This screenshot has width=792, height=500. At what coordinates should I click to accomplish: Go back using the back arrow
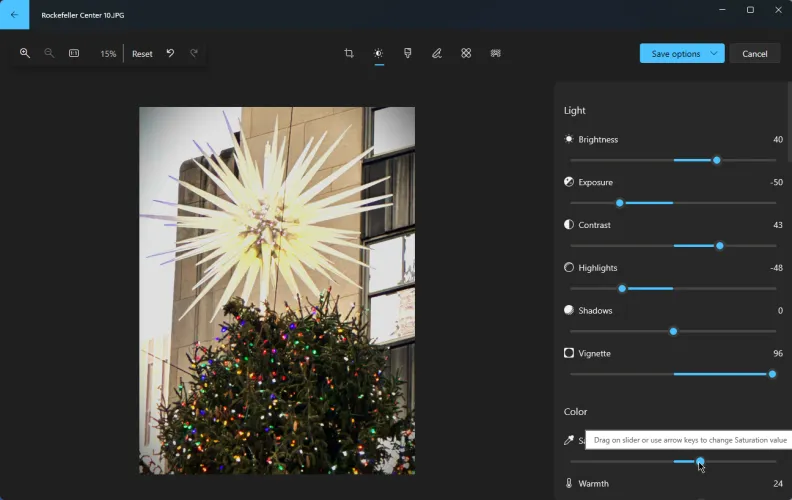click(14, 14)
